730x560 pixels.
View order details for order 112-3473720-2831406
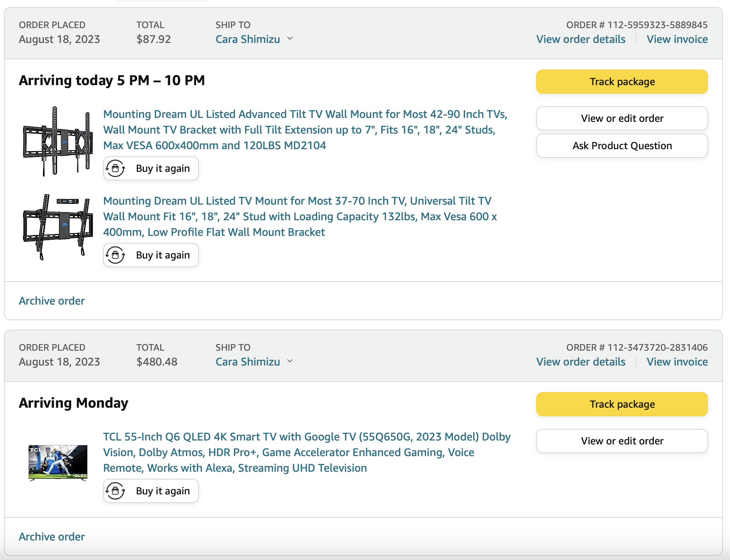point(581,362)
